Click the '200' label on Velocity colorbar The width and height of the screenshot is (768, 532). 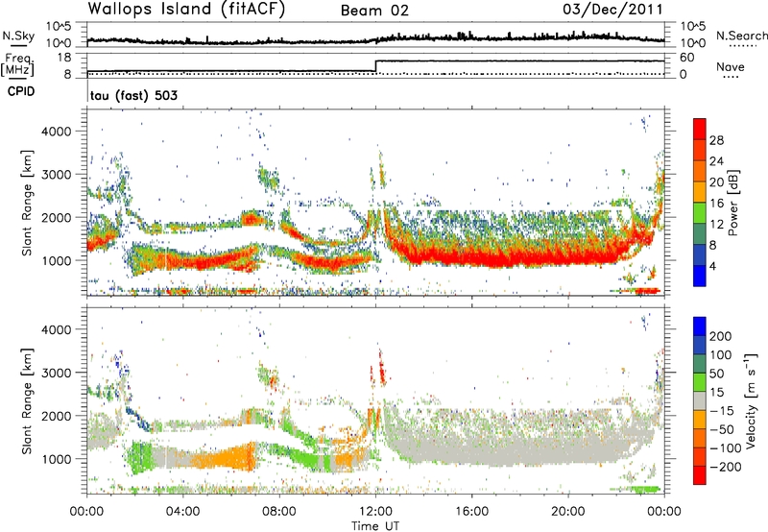click(x=721, y=336)
